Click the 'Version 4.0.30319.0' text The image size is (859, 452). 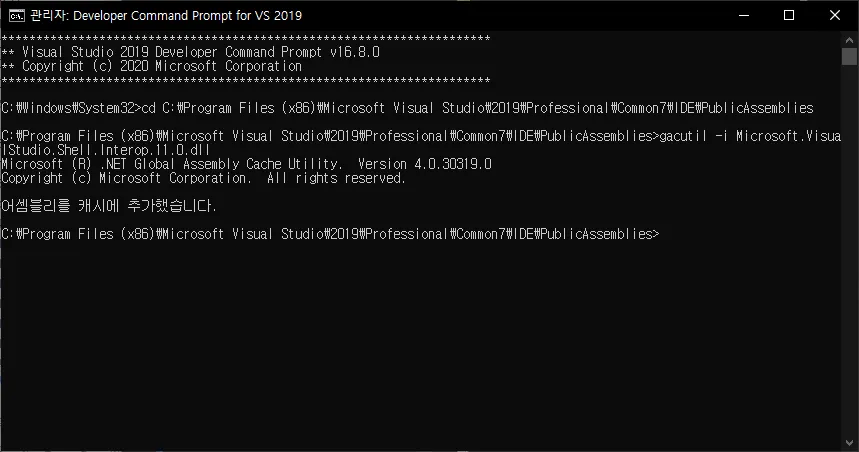[425, 164]
